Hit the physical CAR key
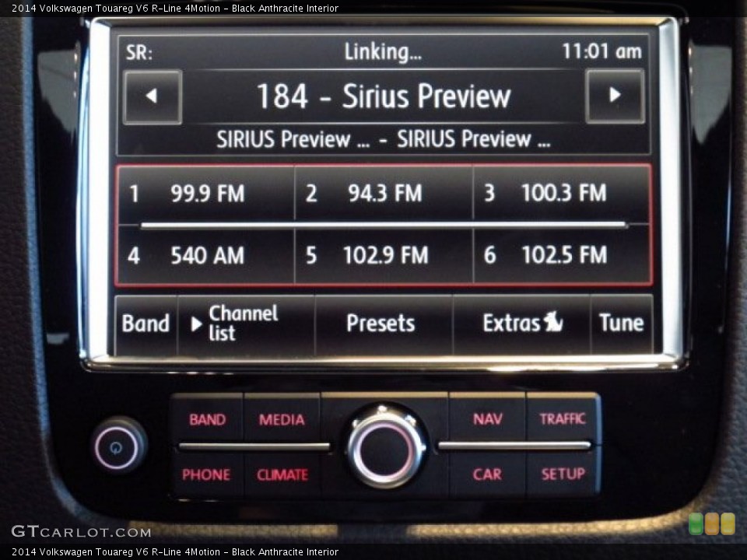This screenshot has height=560, width=747. [x=487, y=474]
